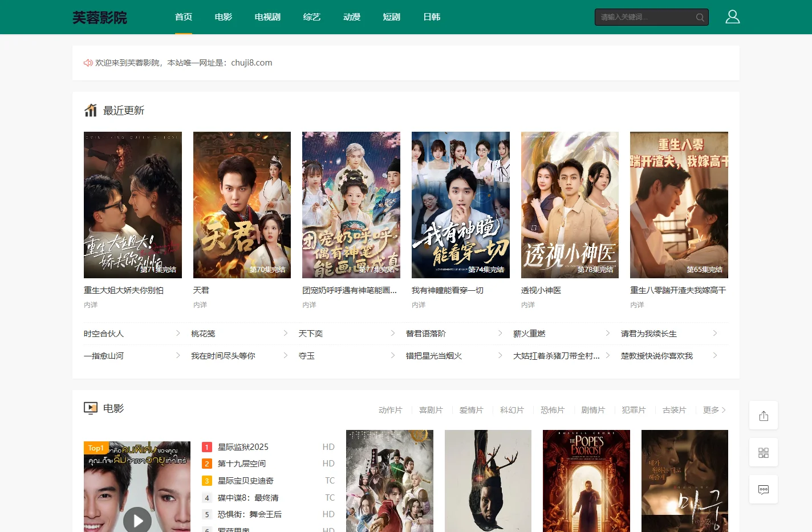Open The Pope's Exorcist movie poster
Screen dimensions: 812x532
586,481
